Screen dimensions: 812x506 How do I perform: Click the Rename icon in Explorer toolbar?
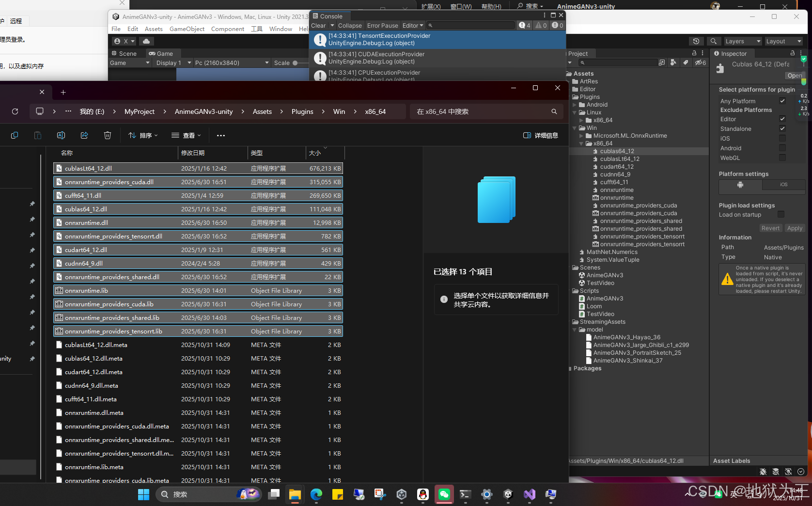pyautogui.click(x=61, y=135)
